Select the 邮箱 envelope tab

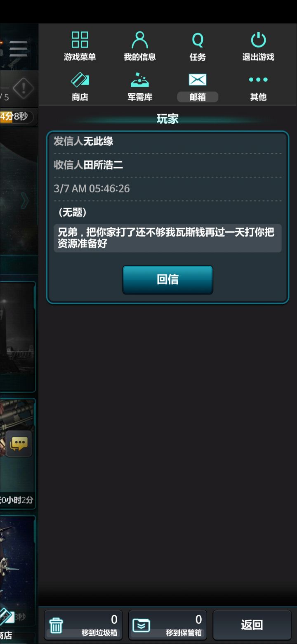click(x=198, y=87)
